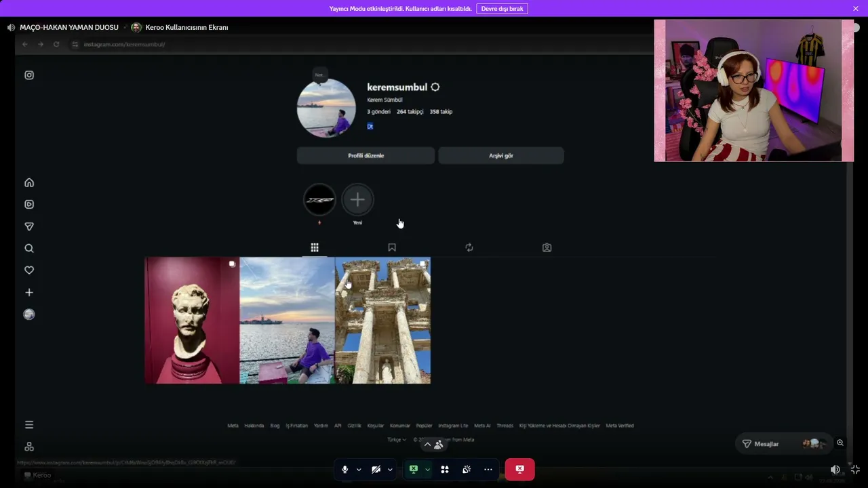
Task: Add a new highlight with Yeni button
Action: 357,200
